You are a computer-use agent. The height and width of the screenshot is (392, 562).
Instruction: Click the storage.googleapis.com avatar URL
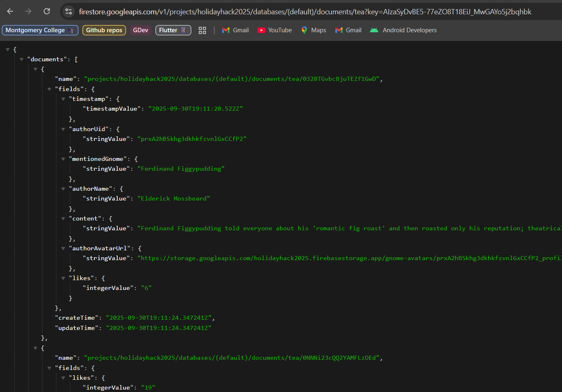click(x=350, y=258)
